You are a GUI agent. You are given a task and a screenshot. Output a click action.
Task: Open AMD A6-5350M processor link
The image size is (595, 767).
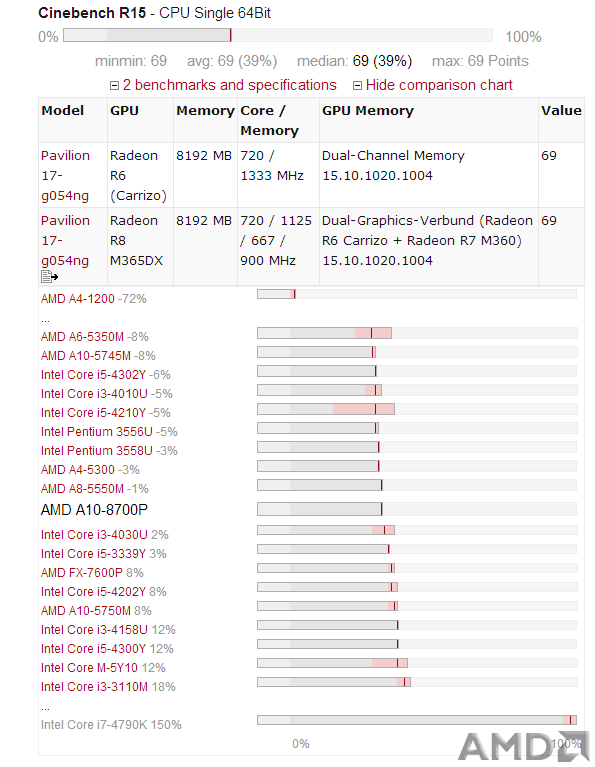[x=82, y=337]
